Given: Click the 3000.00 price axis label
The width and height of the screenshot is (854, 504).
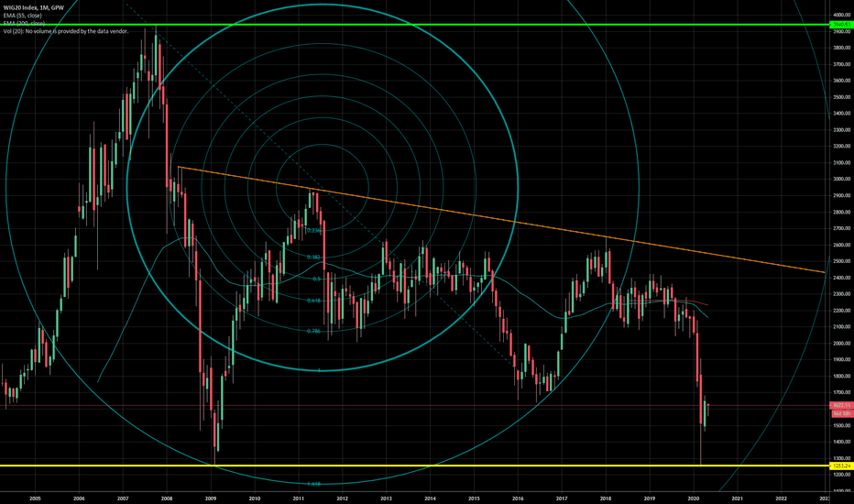Looking at the screenshot, I should tap(841, 179).
